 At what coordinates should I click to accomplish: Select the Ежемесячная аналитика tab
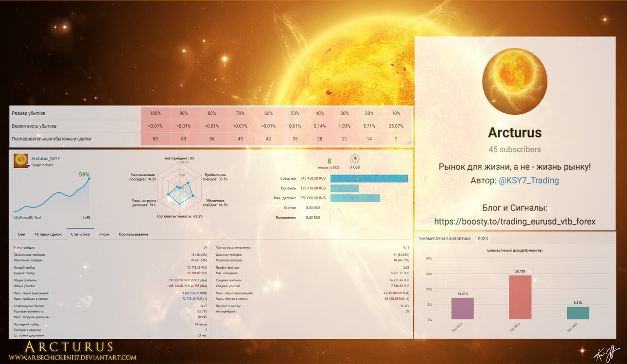coord(445,239)
